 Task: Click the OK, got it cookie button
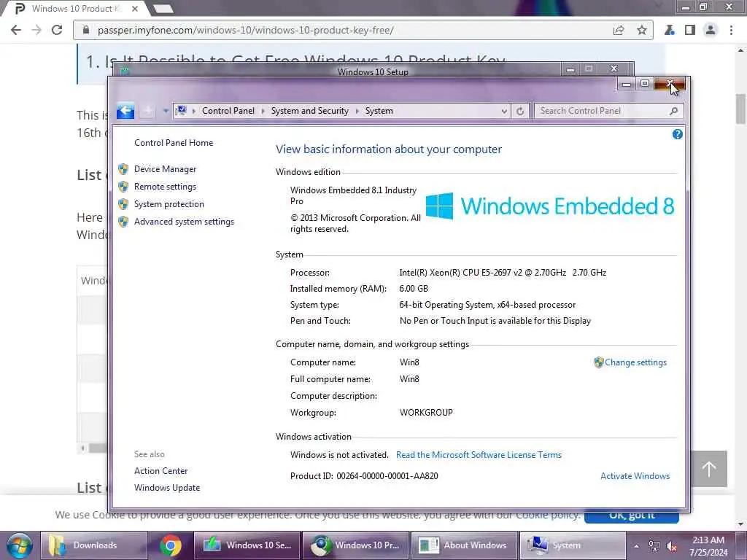click(632, 516)
